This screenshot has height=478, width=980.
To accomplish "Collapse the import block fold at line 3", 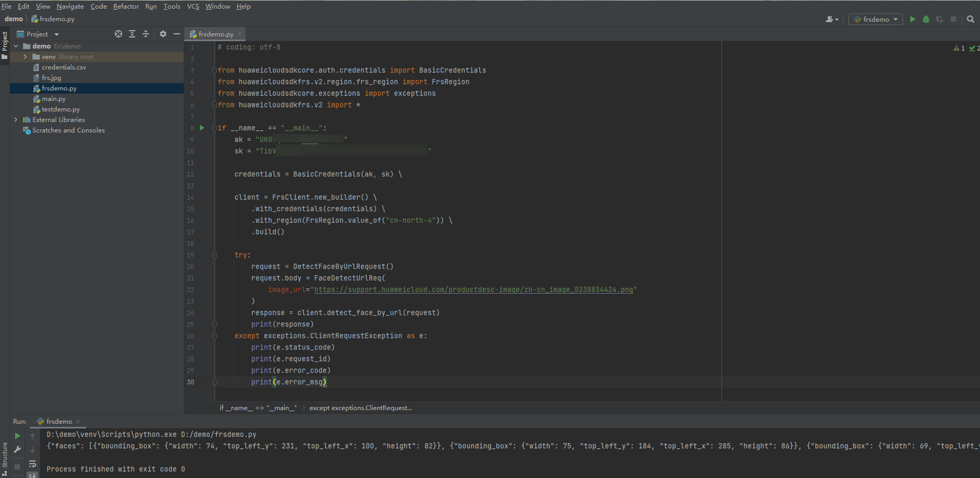I will point(215,70).
